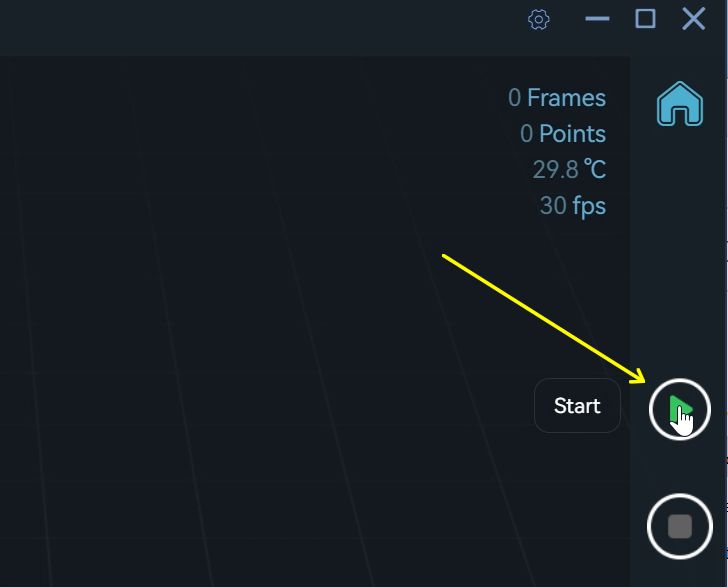Click the 29.8 °C temperature readout
The height and width of the screenshot is (587, 728).
tap(569, 169)
